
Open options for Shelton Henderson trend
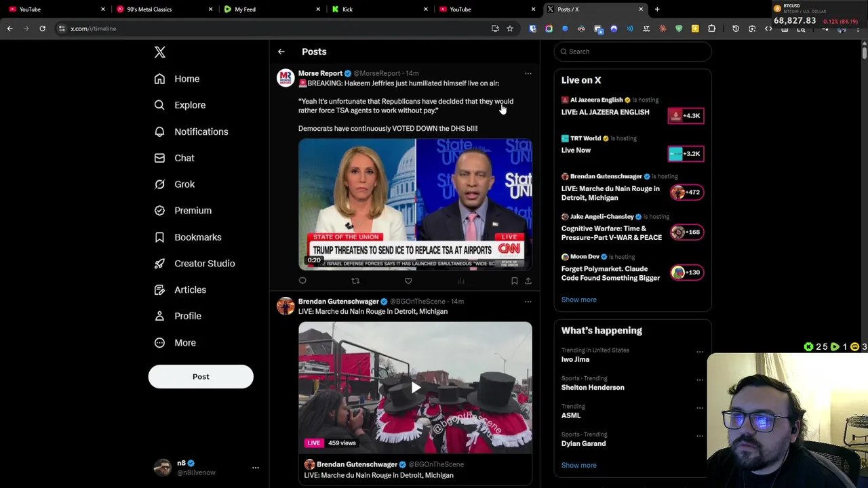700,380
